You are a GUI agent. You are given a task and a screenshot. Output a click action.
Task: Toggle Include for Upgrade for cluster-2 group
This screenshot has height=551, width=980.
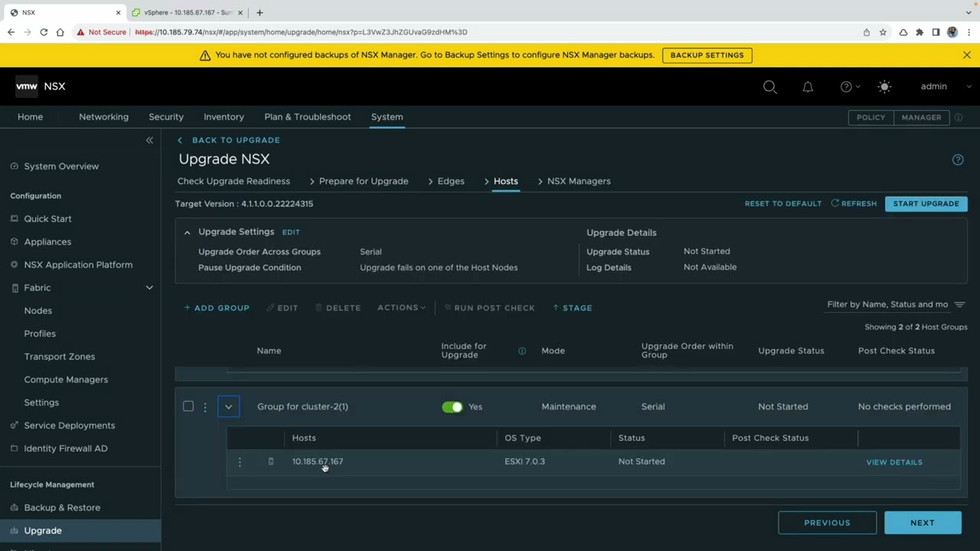[x=452, y=407]
